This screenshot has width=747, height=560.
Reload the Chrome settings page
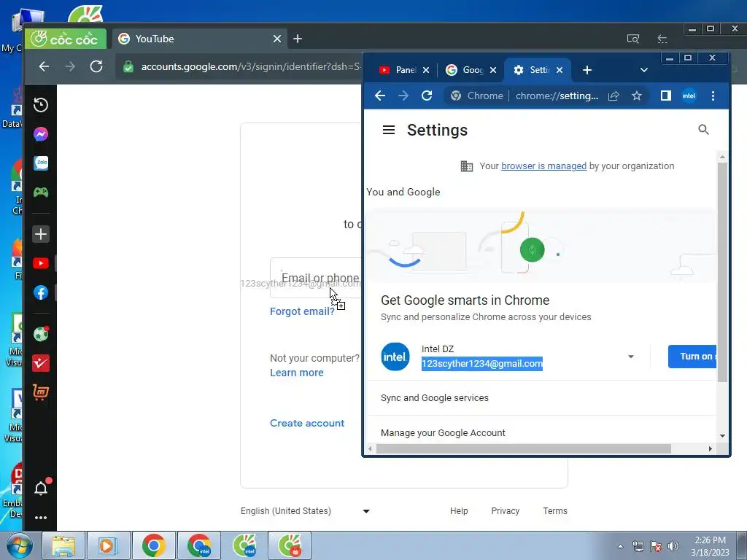tap(427, 96)
